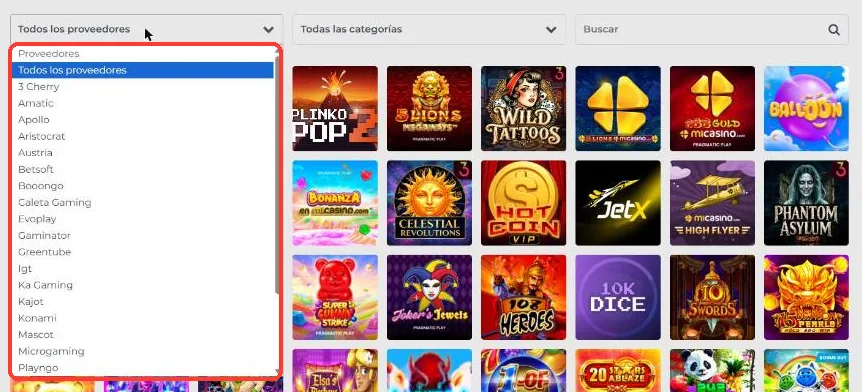Open the Wild Tattoos game
Viewport: 862px width, 392px height.
(x=523, y=108)
